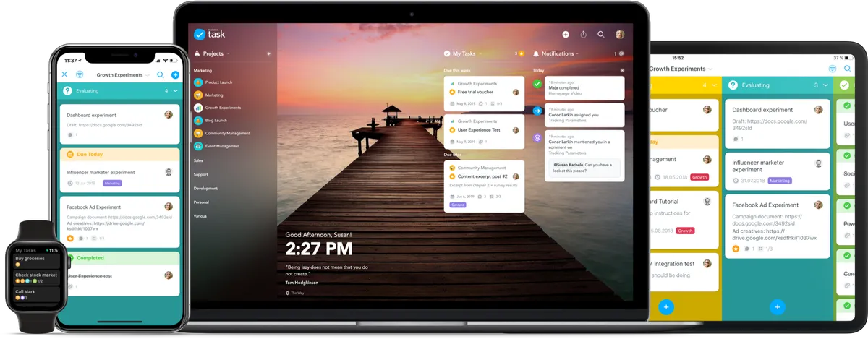The width and height of the screenshot is (868, 339).
Task: Click the green check notification icon
Action: point(537,84)
